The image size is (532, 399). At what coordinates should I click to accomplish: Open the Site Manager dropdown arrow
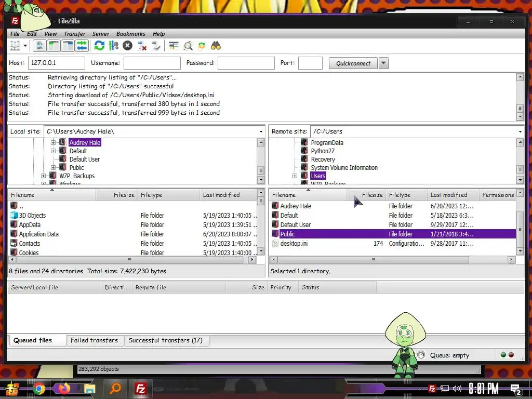[x=25, y=46]
